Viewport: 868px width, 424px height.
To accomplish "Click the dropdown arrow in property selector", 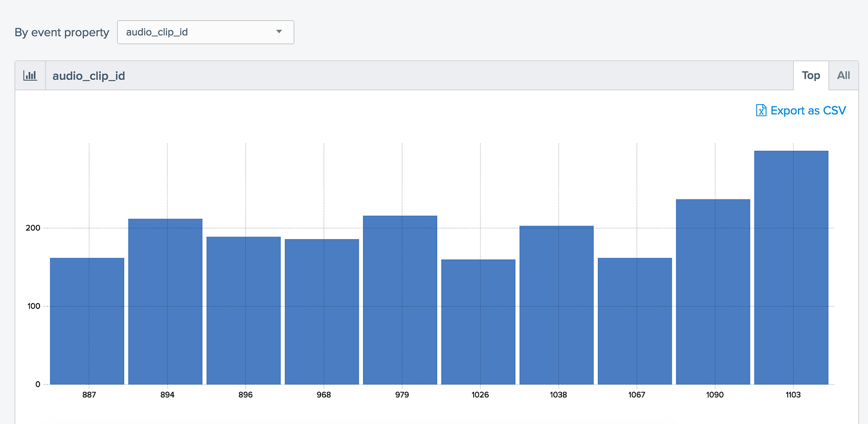I will click(279, 32).
